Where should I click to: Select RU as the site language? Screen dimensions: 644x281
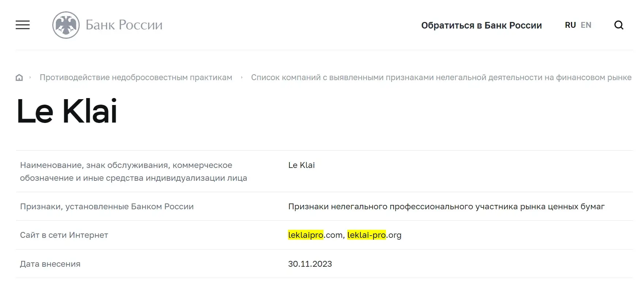pos(571,25)
